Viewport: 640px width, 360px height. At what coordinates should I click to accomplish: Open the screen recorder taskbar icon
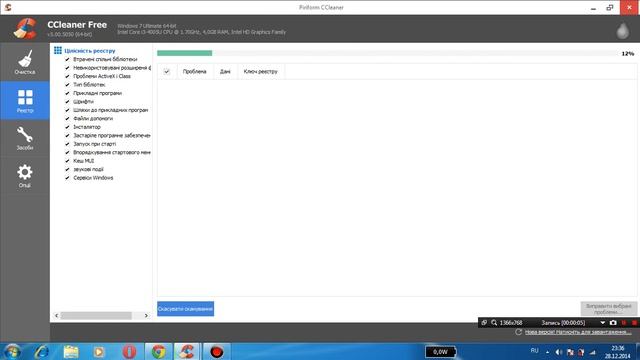click(217, 351)
